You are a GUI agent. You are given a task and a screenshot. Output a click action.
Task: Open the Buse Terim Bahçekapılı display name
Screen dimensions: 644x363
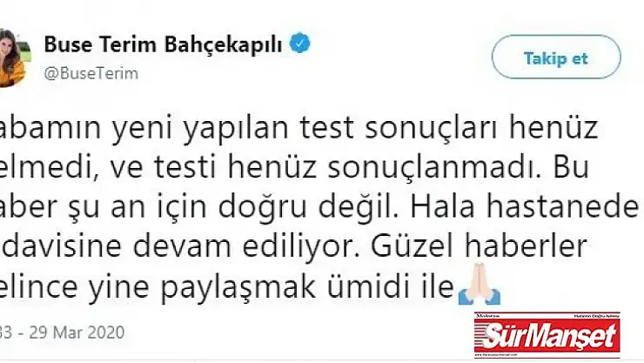tap(163, 44)
